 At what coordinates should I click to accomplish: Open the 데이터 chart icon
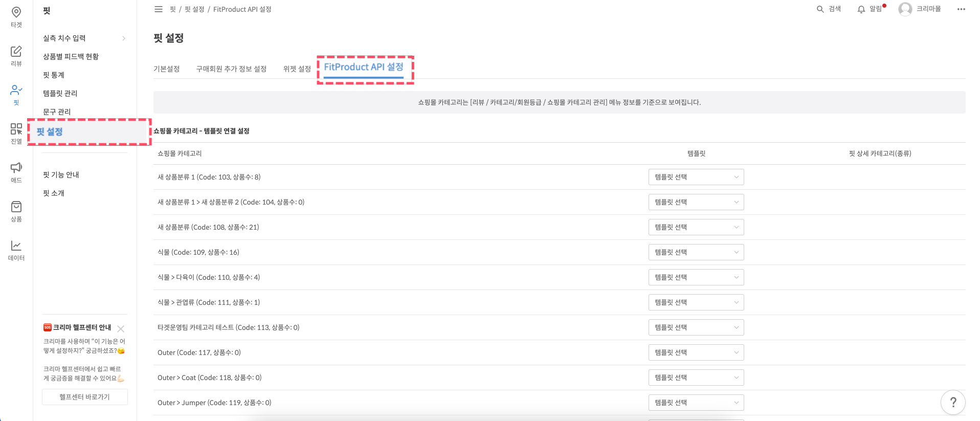tap(16, 246)
